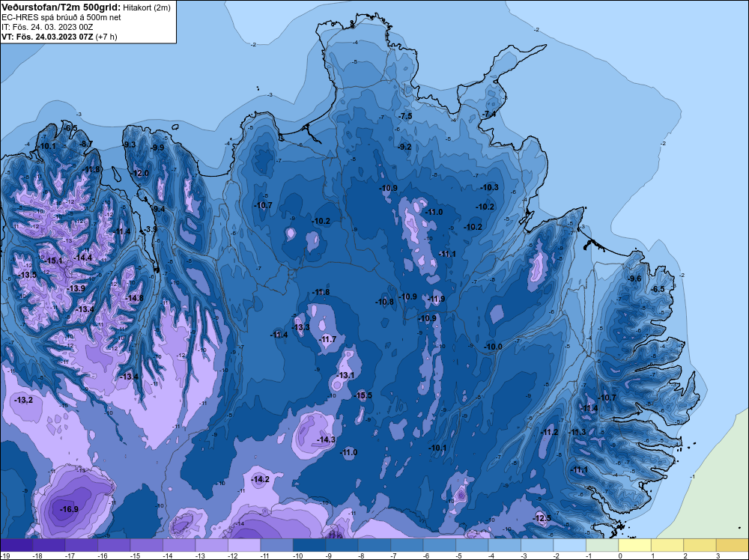Select the -13.1 temperature label
The width and height of the screenshot is (749, 560).
(345, 375)
